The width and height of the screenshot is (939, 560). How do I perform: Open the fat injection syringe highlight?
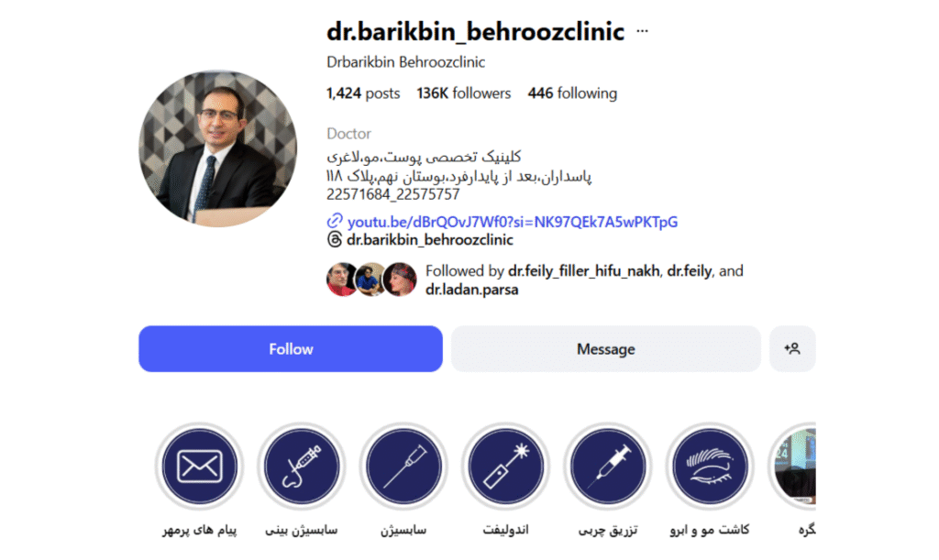coord(608,467)
